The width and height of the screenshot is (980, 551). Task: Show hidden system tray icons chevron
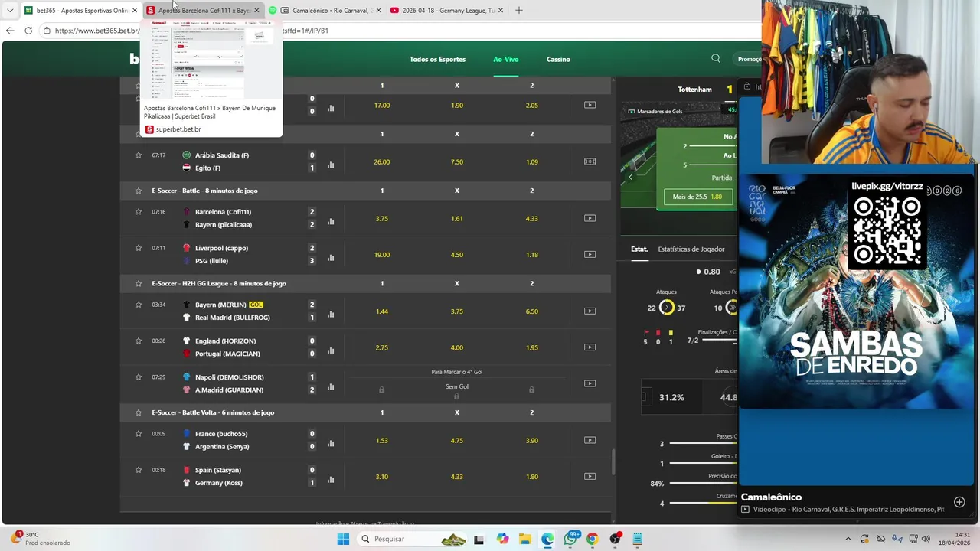[x=849, y=539]
